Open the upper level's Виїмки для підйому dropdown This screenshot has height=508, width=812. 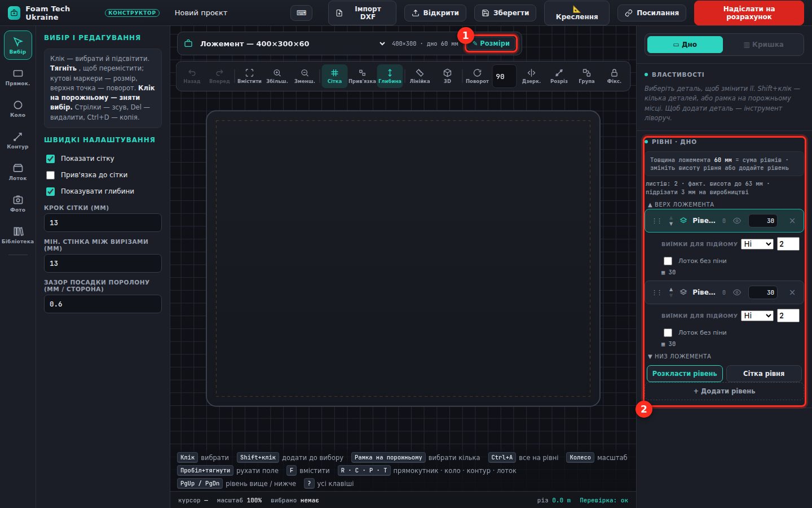point(757,244)
